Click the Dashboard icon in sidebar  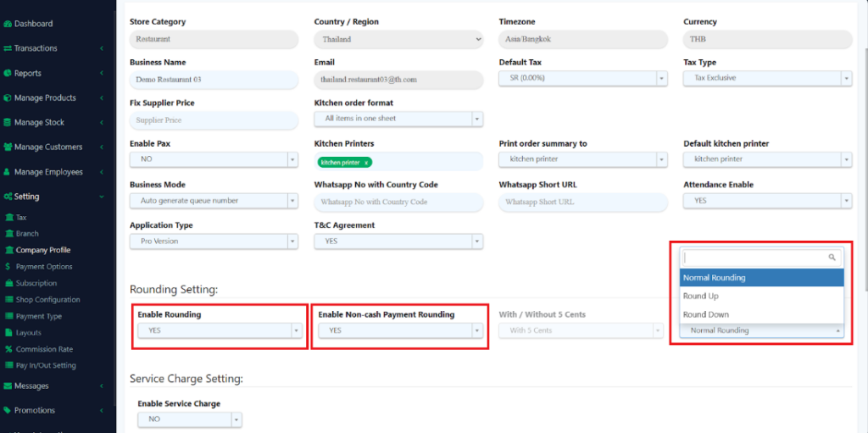[x=8, y=24]
